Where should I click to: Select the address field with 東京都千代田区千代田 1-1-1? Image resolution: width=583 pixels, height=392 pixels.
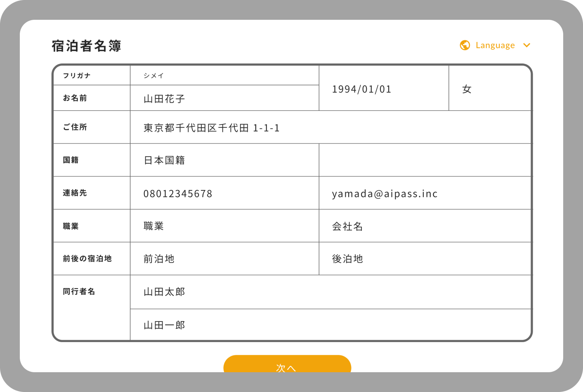(x=289, y=127)
